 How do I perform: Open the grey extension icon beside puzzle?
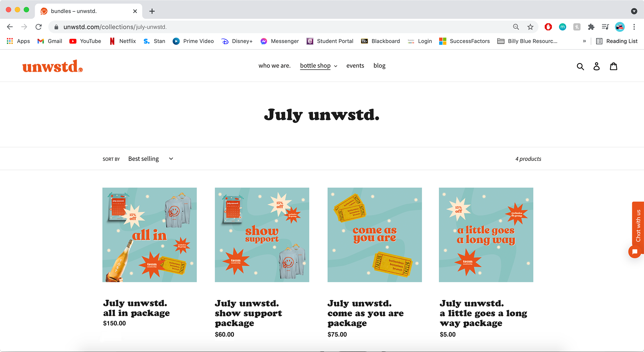click(577, 27)
